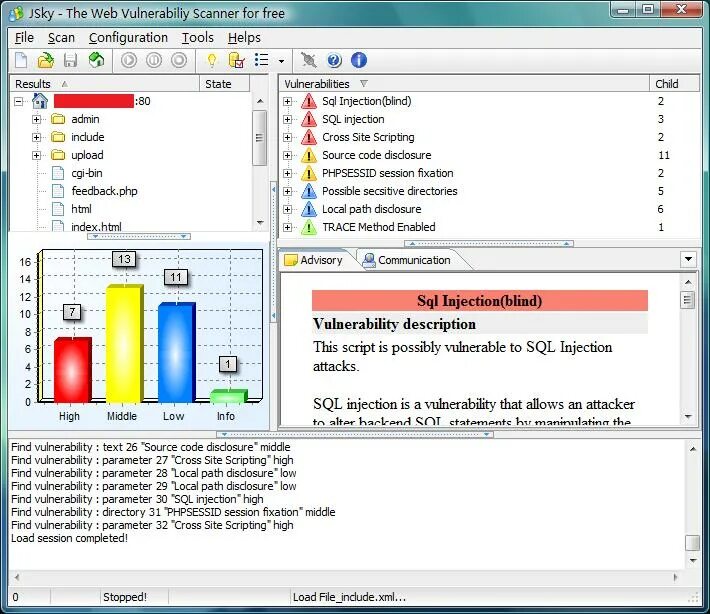Open the dropdown arrow beside list icon
The height and width of the screenshot is (614, 710).
281,61
